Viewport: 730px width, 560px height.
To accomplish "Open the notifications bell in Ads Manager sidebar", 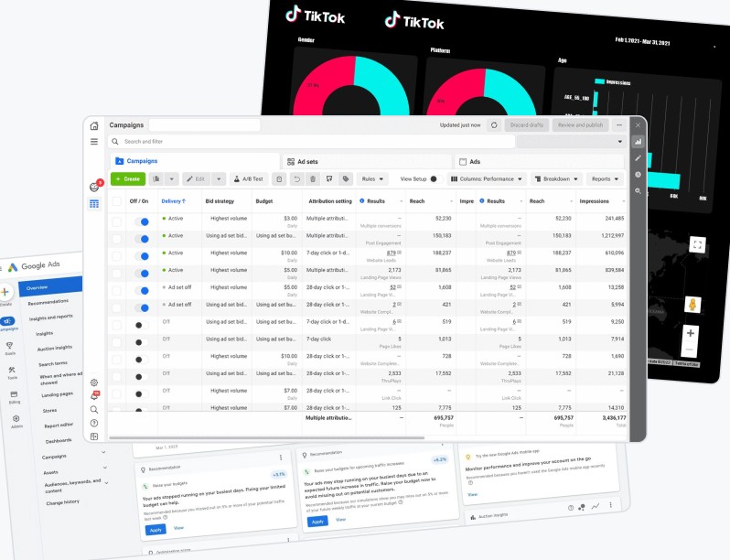I will [94, 396].
